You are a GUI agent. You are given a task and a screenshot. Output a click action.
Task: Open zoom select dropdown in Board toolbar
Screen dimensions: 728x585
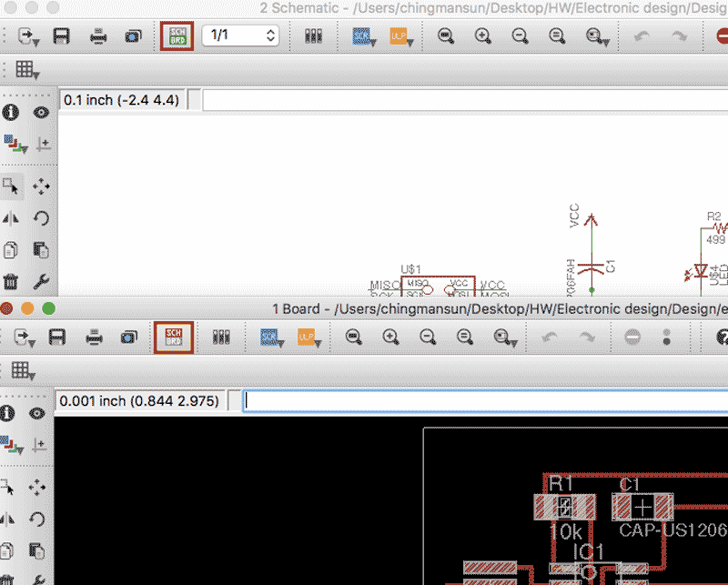point(505,338)
